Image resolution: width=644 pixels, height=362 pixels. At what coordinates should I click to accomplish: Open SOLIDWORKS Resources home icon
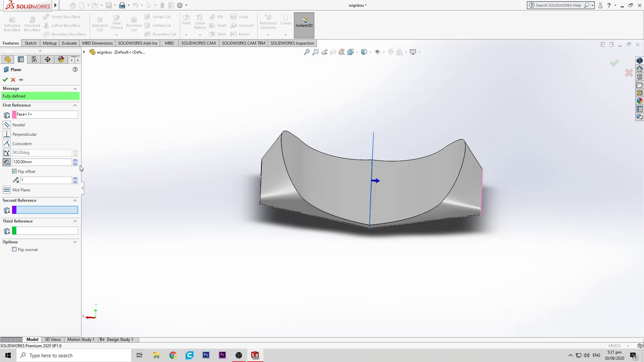tap(640, 69)
